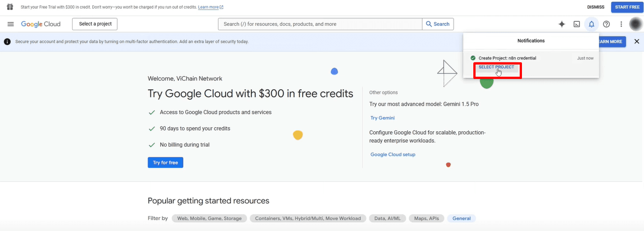Open the hamburger navigation menu
This screenshot has width=644, height=231.
coord(11,24)
